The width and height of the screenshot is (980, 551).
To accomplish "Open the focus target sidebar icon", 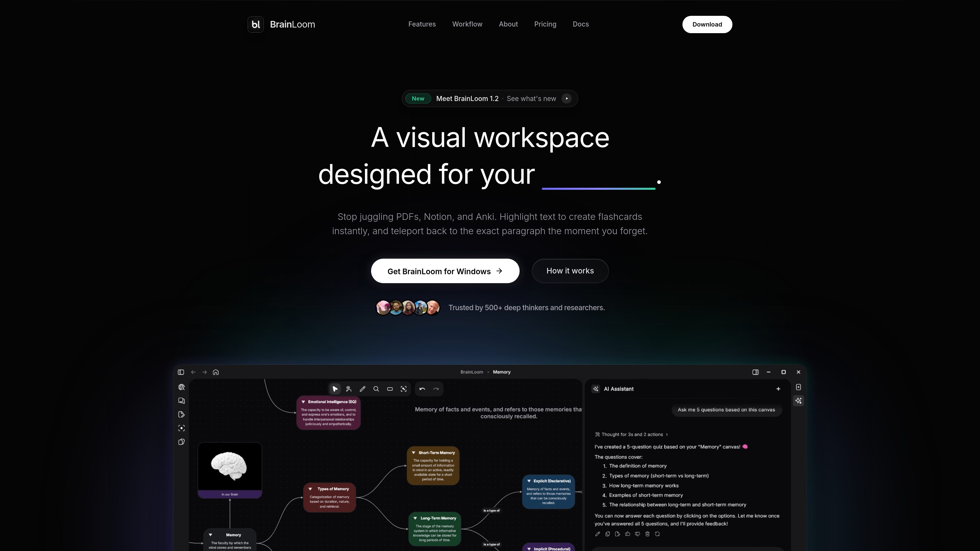I will [181, 428].
